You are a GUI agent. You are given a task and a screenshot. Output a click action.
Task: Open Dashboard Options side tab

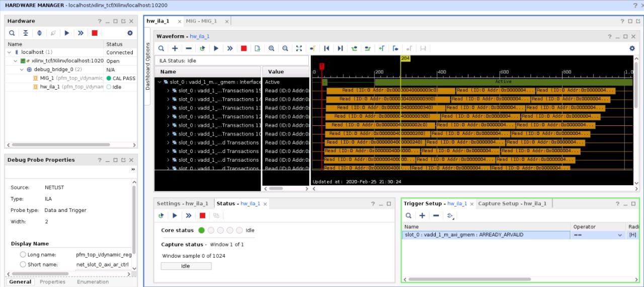point(147,65)
